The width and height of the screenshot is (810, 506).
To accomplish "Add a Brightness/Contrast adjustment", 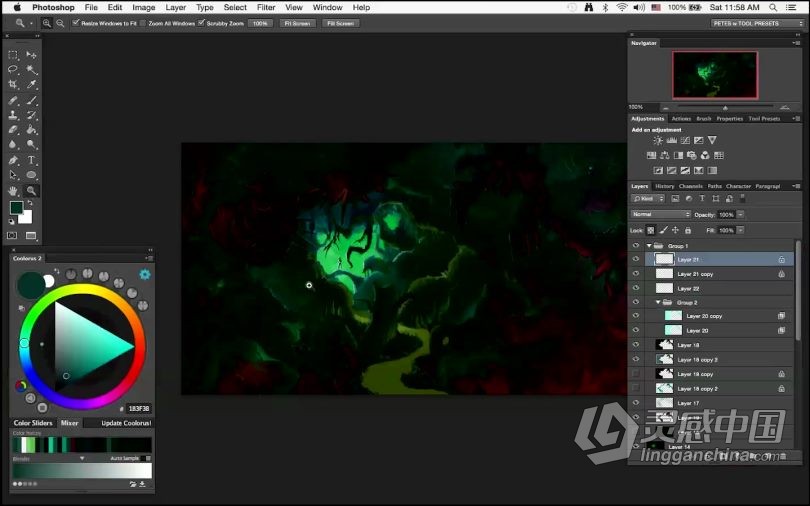I will pos(658,140).
